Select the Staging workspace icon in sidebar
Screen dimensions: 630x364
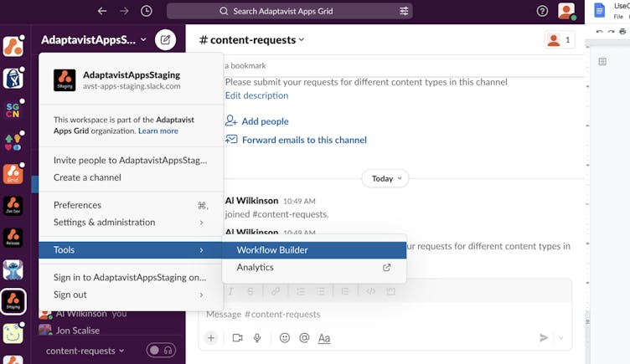point(13,301)
